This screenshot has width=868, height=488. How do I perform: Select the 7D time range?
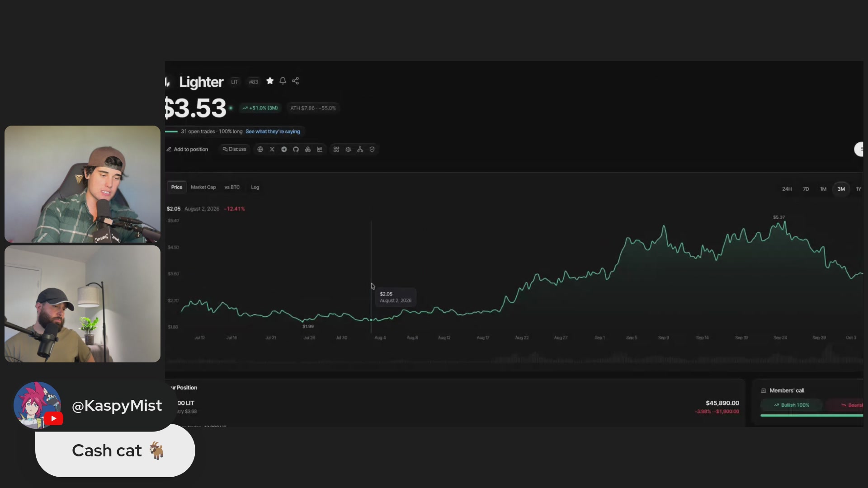[806, 189]
